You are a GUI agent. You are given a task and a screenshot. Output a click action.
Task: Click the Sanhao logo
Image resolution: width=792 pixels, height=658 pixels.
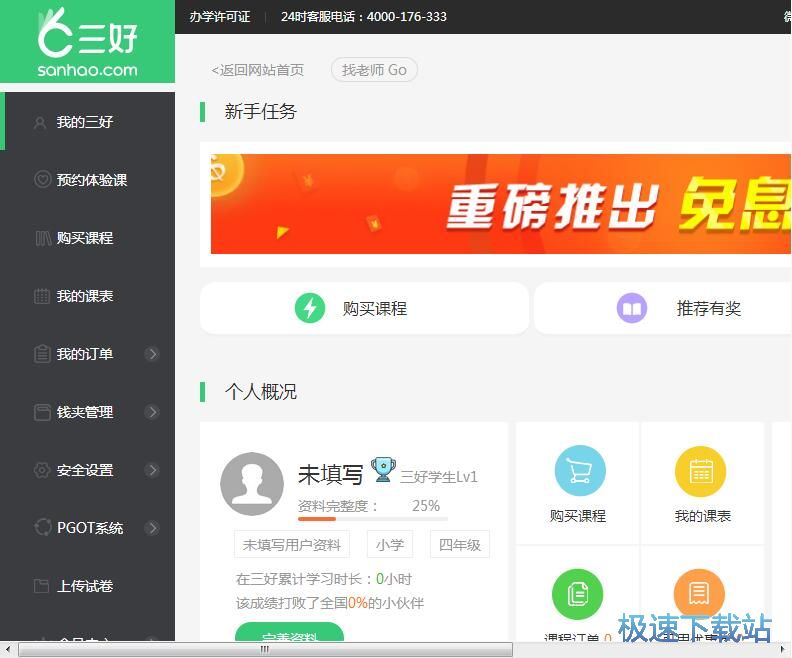[x=87, y=42]
